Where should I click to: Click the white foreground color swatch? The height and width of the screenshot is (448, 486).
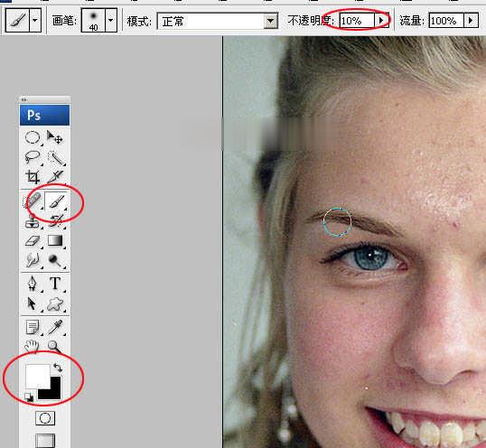(x=36, y=375)
